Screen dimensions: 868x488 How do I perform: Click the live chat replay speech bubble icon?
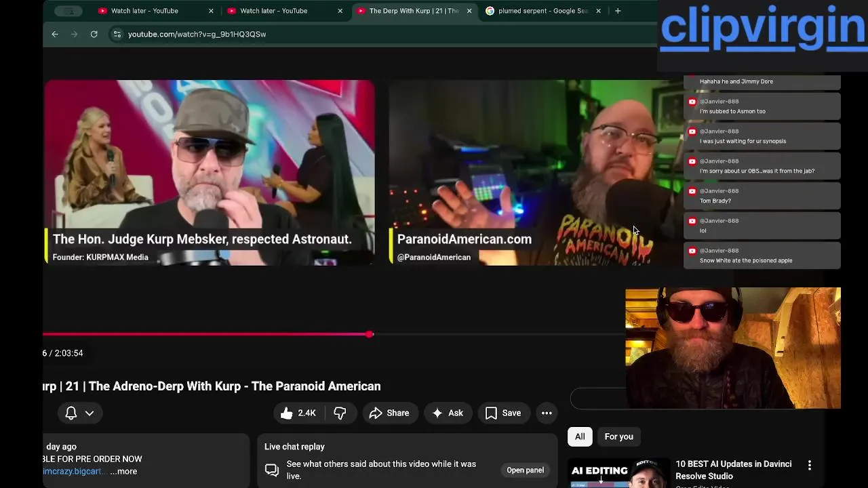(x=272, y=470)
